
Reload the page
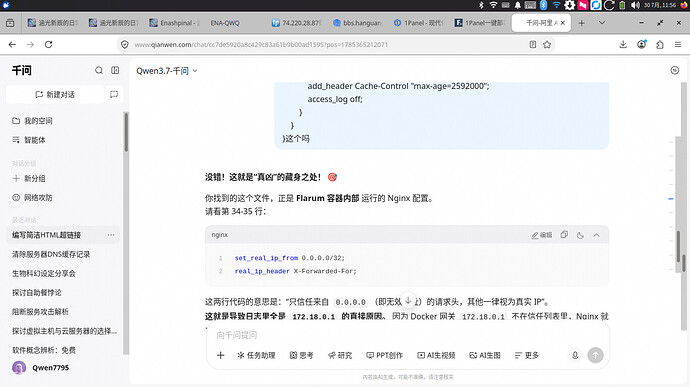coord(48,44)
